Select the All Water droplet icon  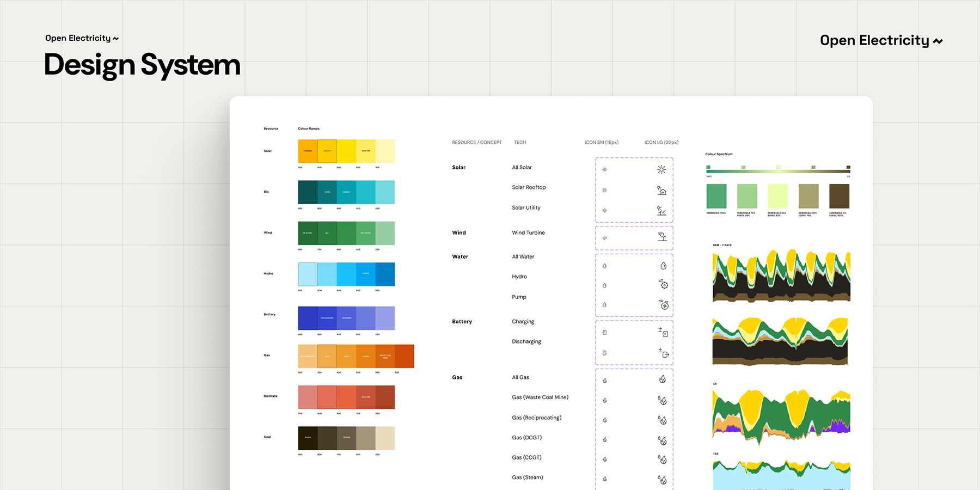tap(663, 266)
